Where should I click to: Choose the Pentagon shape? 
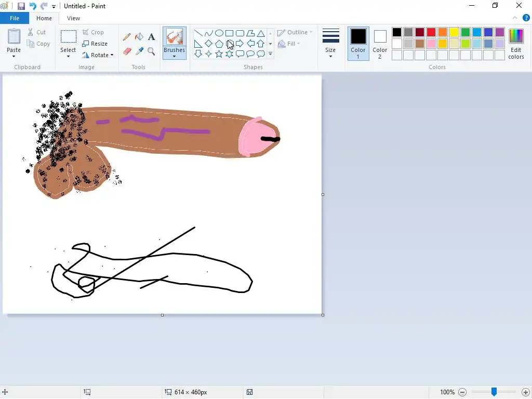[219, 44]
